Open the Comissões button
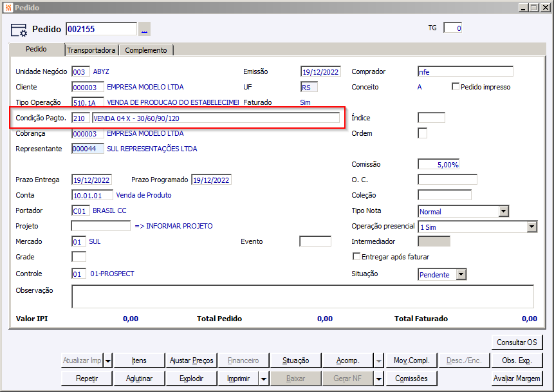Viewport: 554px width, 392px height. pos(412,378)
